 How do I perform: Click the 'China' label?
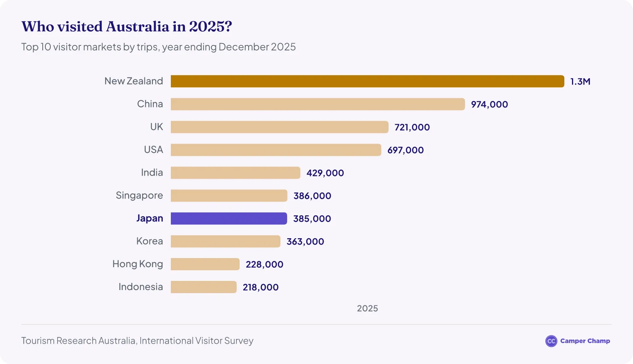point(150,104)
